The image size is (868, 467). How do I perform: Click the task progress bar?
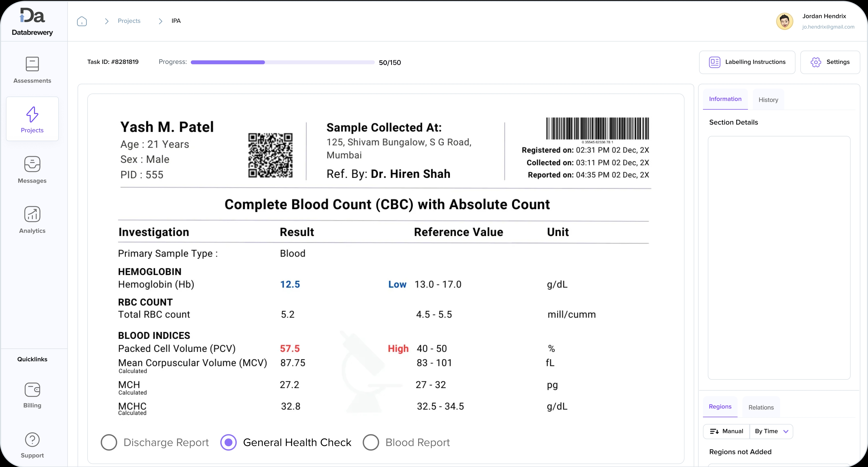(x=282, y=62)
